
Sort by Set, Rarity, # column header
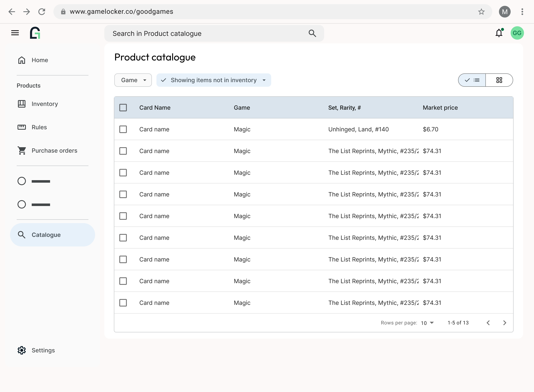pyautogui.click(x=344, y=108)
